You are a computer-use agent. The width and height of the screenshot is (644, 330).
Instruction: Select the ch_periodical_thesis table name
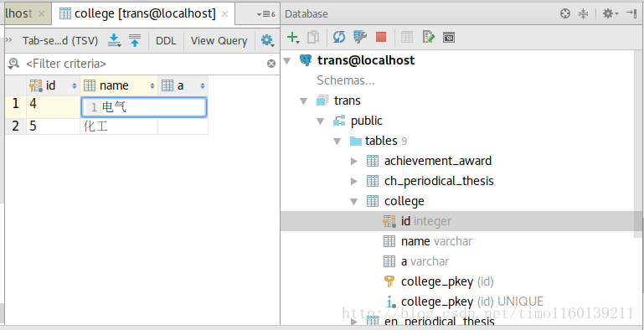point(439,181)
